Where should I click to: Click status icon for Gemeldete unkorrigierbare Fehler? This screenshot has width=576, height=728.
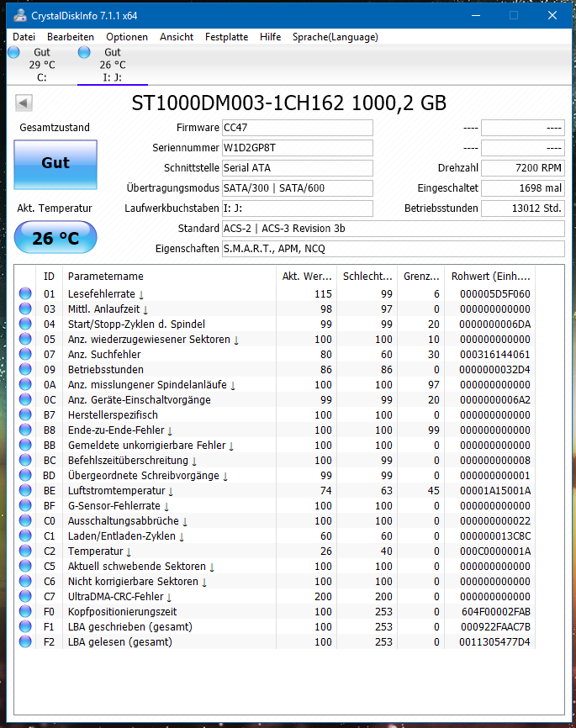pyautogui.click(x=25, y=445)
